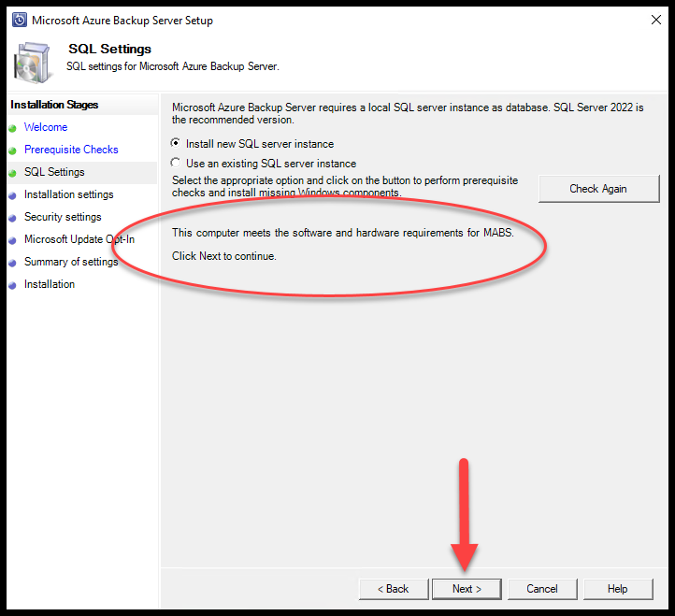Screen dimensions: 675x616
Task: Click Next to continue setup
Action: (x=467, y=589)
